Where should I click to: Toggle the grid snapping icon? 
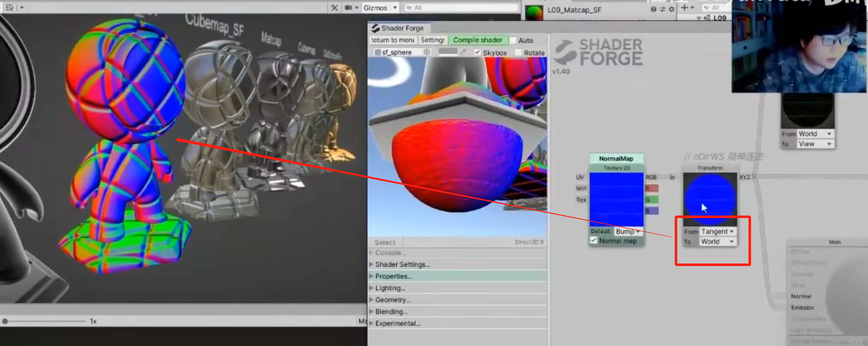point(9,7)
